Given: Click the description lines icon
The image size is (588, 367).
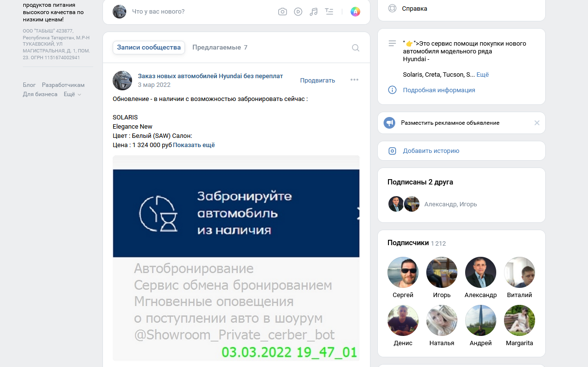Looking at the screenshot, I should (392, 44).
